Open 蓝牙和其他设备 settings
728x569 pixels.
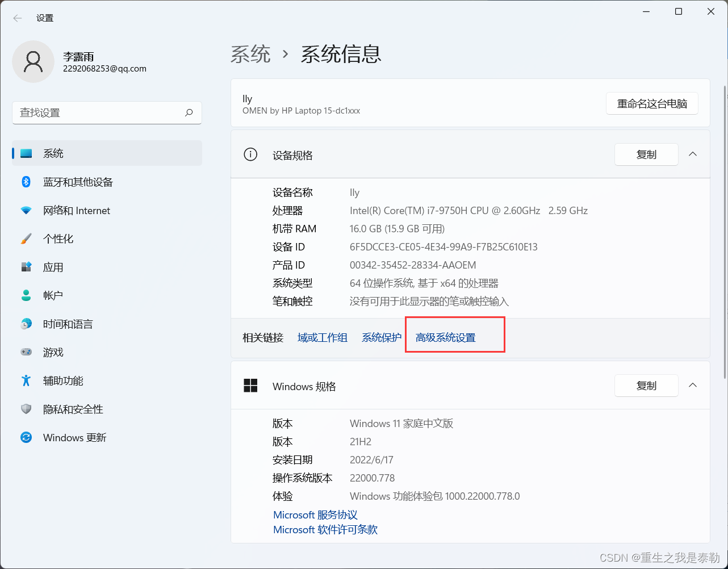(107, 182)
